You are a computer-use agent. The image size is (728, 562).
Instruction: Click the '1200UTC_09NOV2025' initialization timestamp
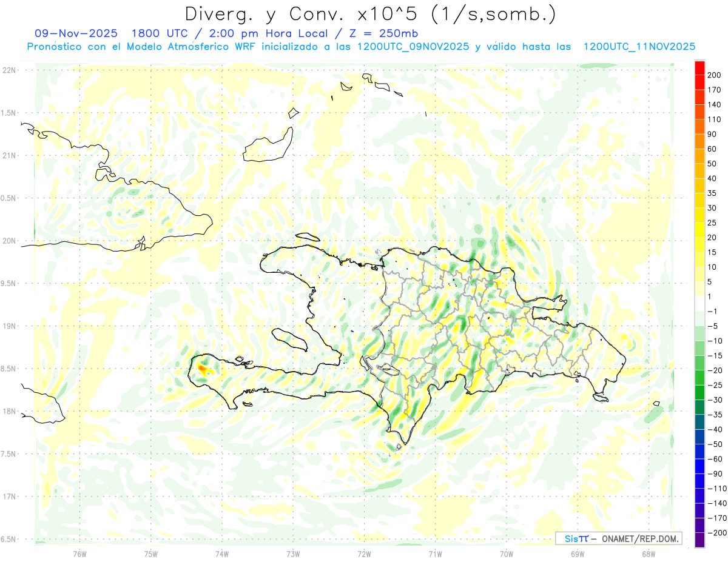click(x=413, y=47)
